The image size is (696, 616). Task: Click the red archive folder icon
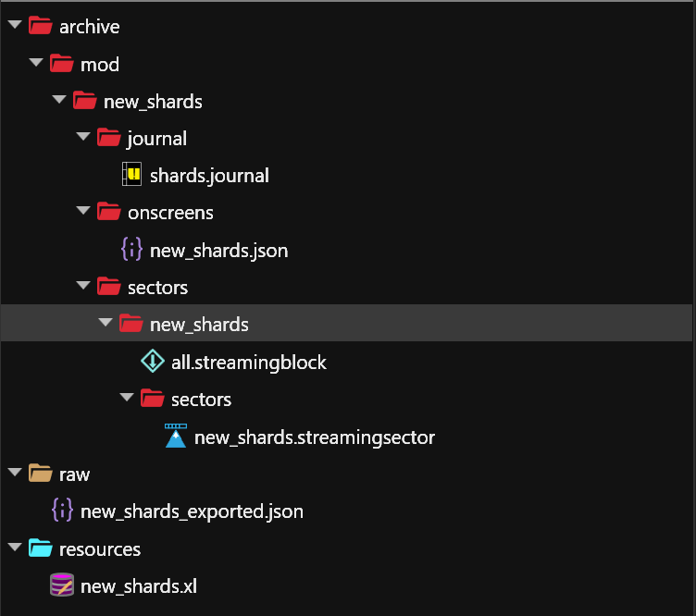click(40, 26)
